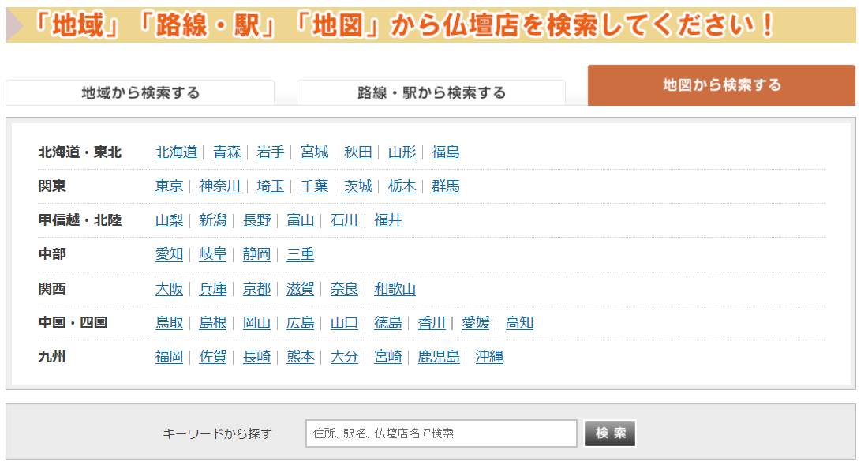The image size is (868, 469).
Task: Select 和歌山 in the 関西 row
Action: (x=395, y=289)
